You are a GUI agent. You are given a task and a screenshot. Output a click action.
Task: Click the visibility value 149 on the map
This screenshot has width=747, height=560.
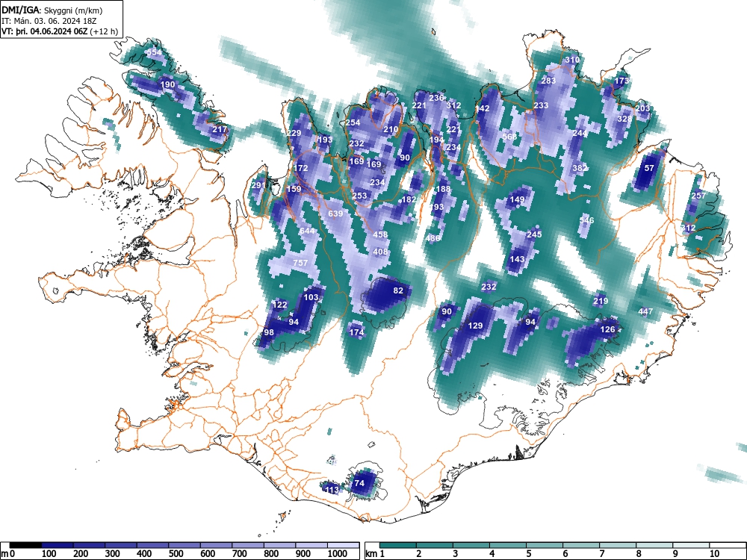pos(517,199)
